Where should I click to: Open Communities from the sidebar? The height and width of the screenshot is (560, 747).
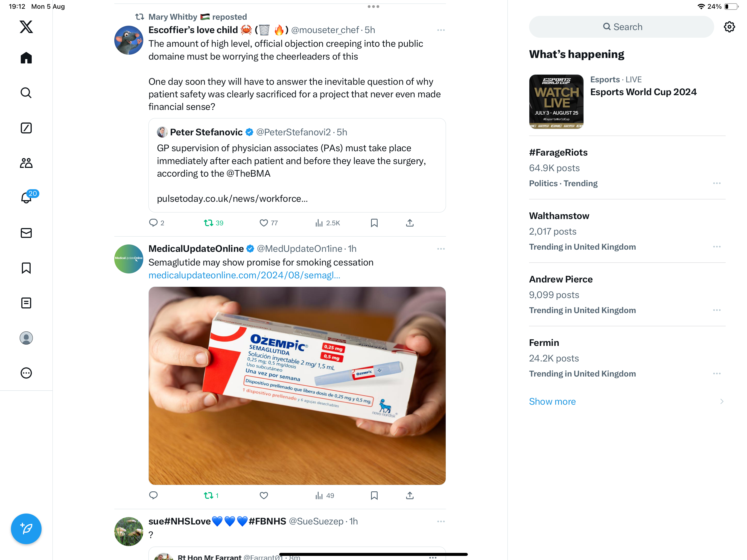26,163
